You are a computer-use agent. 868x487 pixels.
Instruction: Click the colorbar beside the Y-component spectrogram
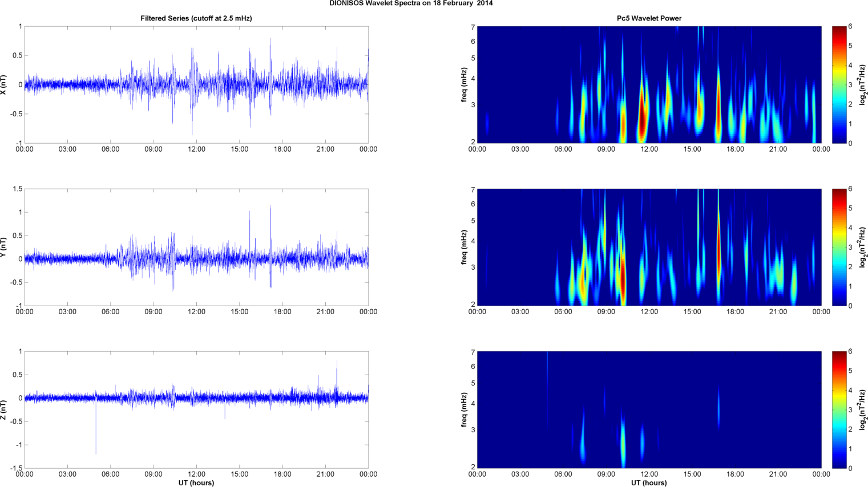(x=839, y=247)
